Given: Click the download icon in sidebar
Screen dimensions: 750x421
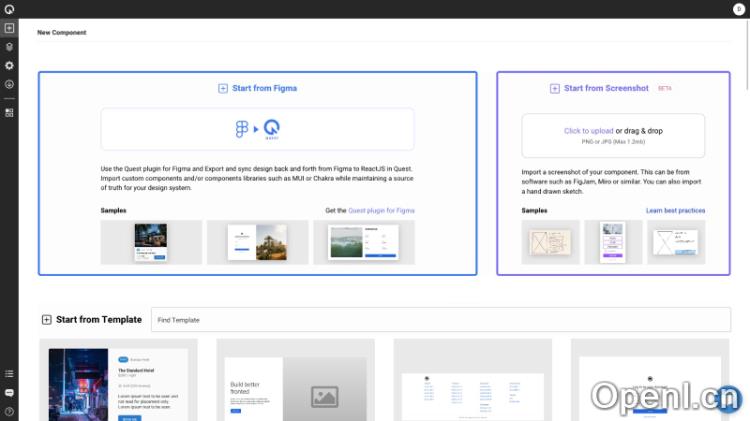Looking at the screenshot, I should click(9, 84).
